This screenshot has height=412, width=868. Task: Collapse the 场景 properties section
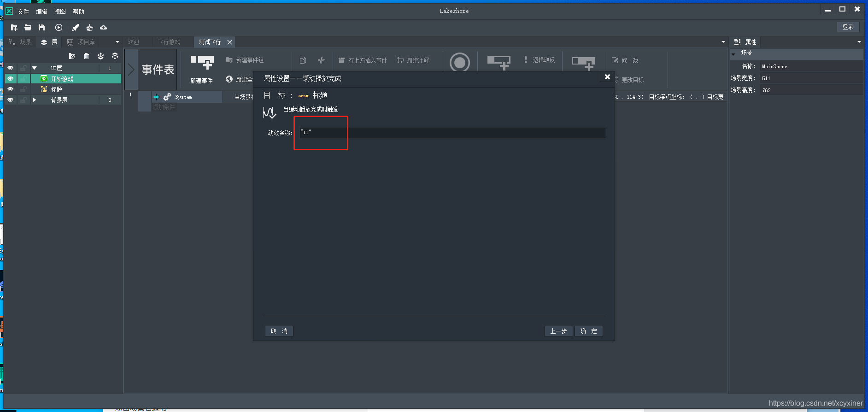pyautogui.click(x=733, y=53)
